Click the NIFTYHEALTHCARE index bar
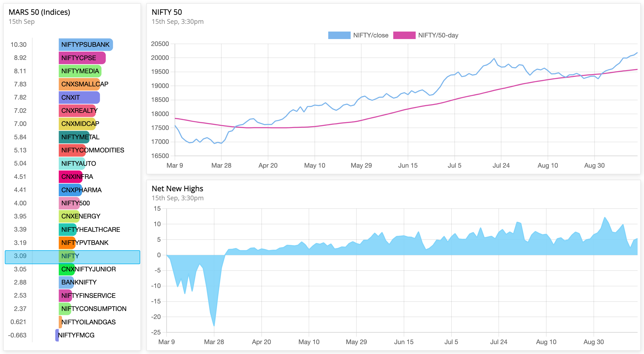Image resolution: width=644 pixels, height=354 pixels. click(68, 230)
